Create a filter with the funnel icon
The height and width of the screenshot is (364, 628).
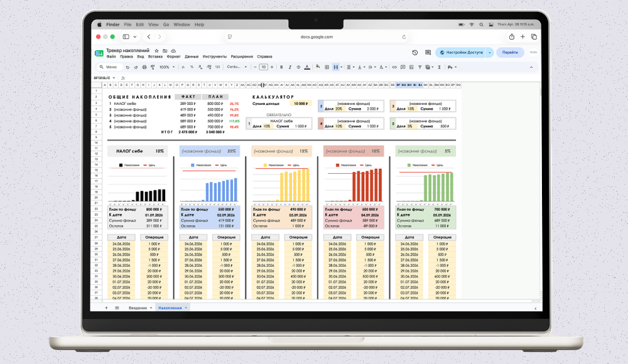tap(420, 67)
